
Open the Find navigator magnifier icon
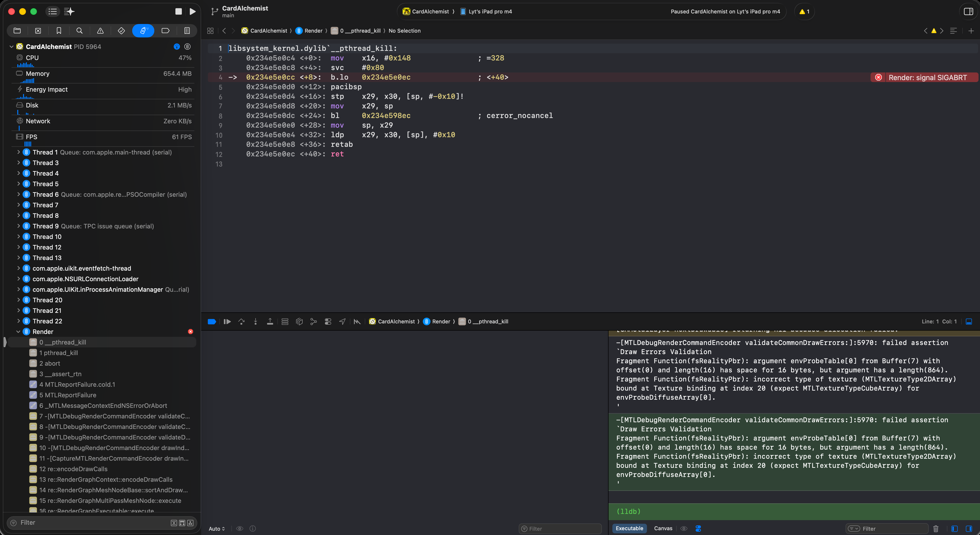[x=79, y=31]
